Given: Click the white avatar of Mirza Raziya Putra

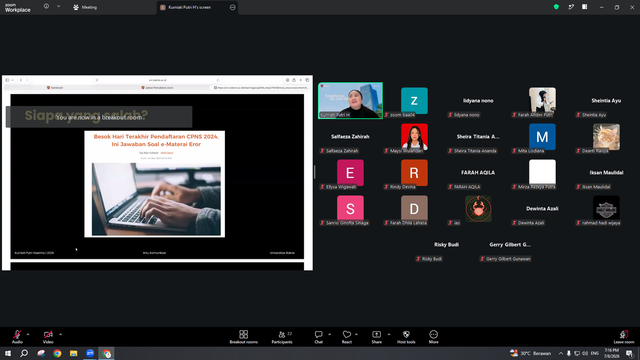Looking at the screenshot, I should (x=542, y=173).
